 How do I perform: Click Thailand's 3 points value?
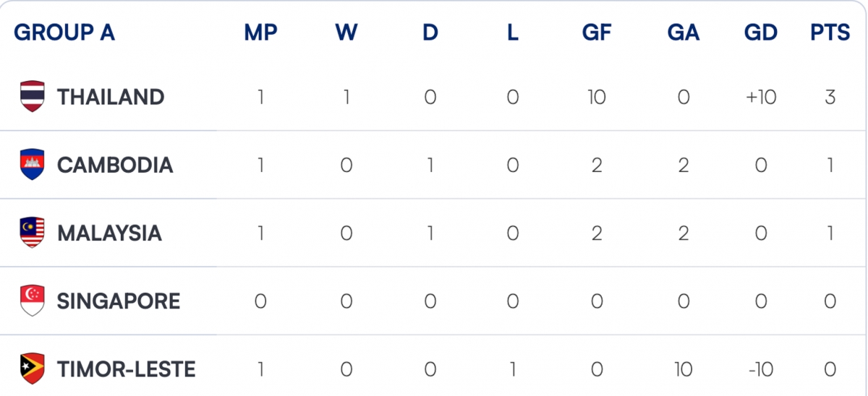coord(830,97)
